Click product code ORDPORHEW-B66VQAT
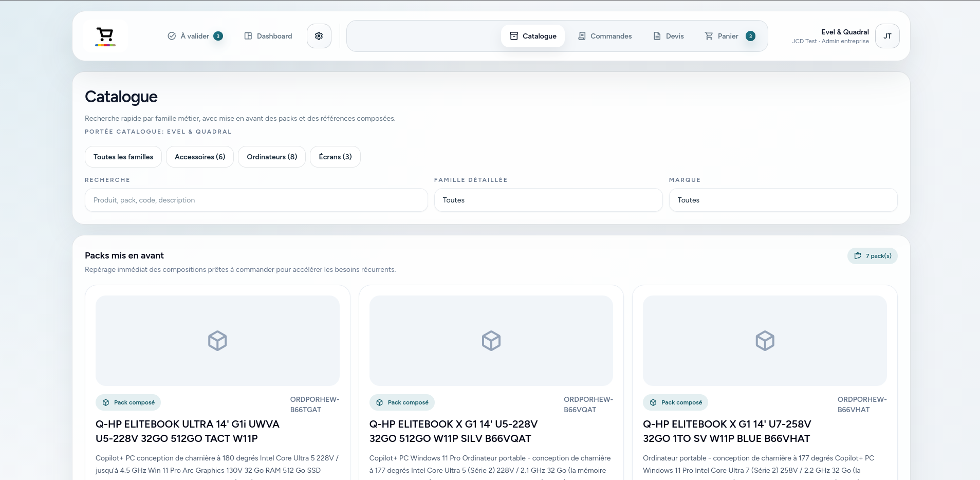The width and height of the screenshot is (980, 480). point(588,404)
